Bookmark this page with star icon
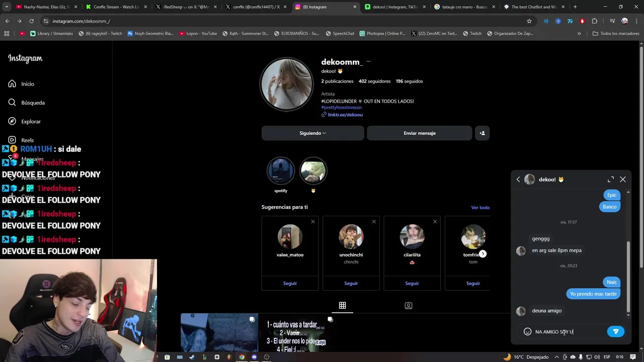644x362 pixels. 529,21
